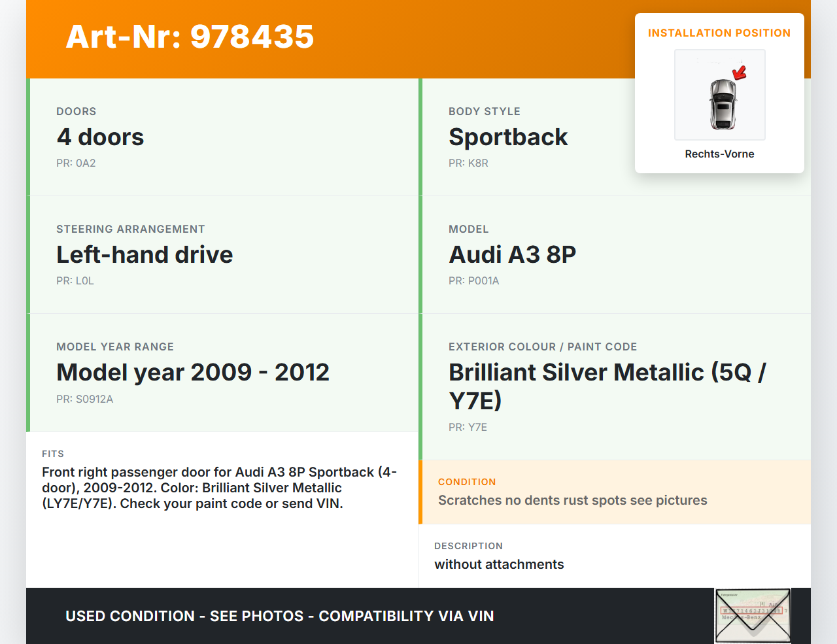
Task: Click the PR: 0A2 code
Action: tap(76, 163)
